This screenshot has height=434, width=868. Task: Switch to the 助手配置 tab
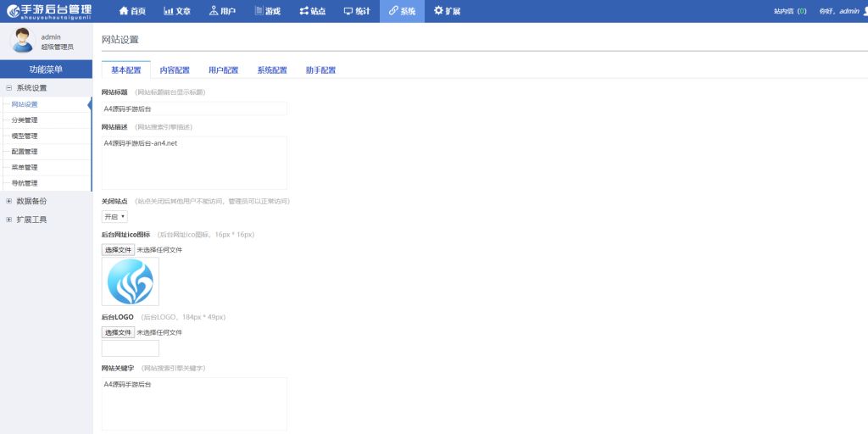click(x=321, y=70)
